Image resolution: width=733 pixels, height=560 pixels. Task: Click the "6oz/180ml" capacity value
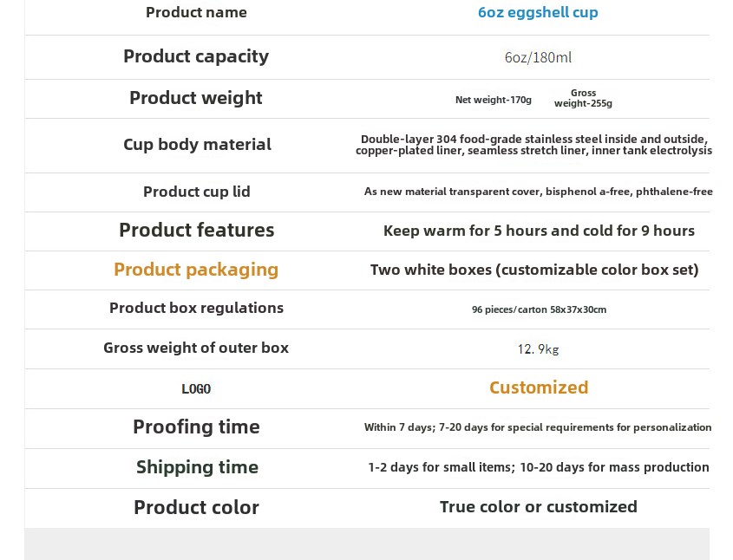(538, 58)
